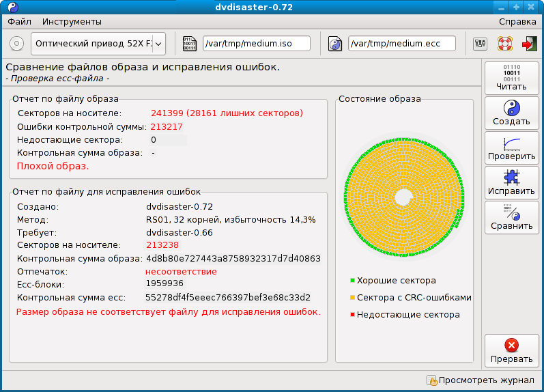Click the Исправить (Fix) button
Viewport: 544px width, 392px height.
(x=511, y=182)
